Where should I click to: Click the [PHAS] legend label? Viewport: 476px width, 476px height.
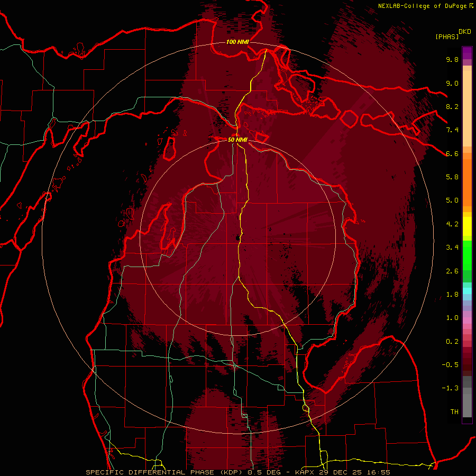coord(447,36)
